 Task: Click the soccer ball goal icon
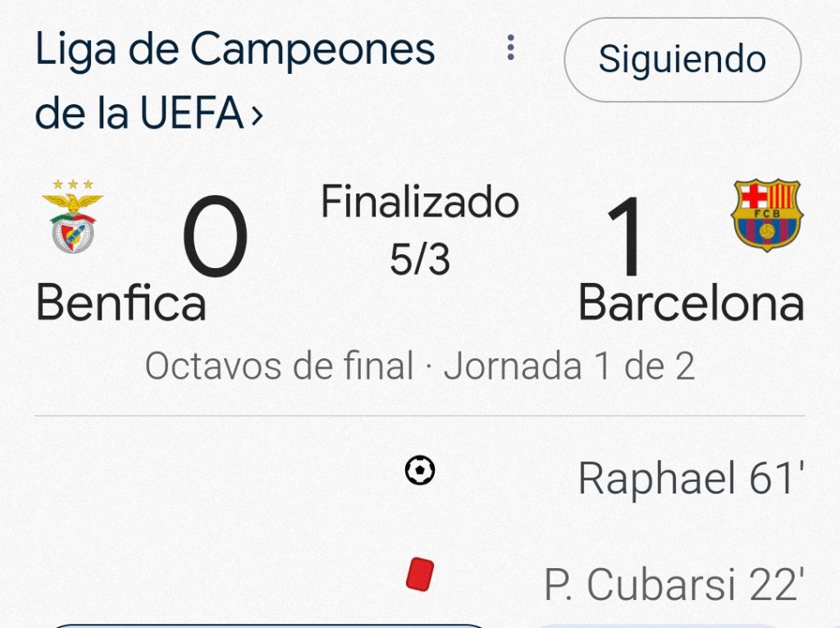[420, 471]
